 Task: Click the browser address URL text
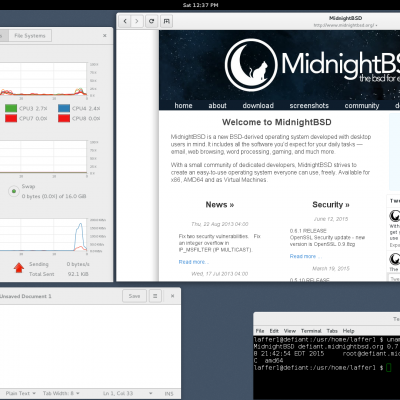(345, 25)
